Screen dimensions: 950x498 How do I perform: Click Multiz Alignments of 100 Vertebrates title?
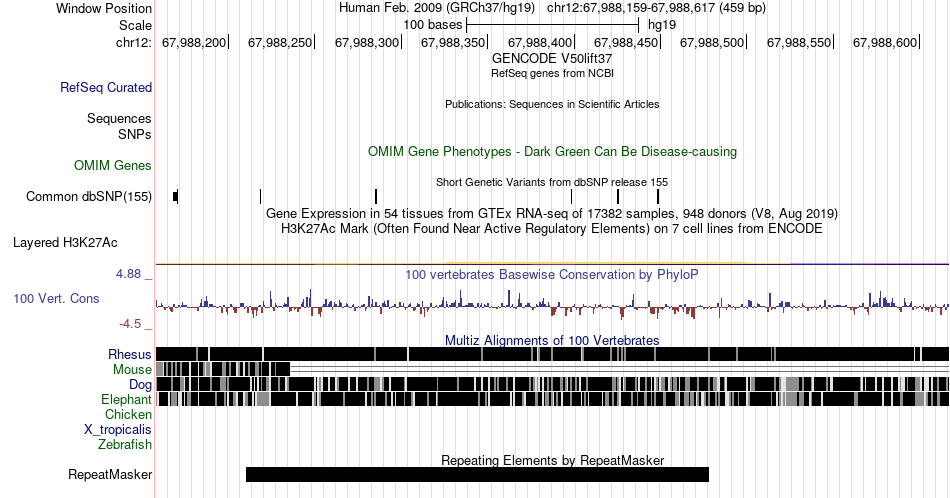552,340
